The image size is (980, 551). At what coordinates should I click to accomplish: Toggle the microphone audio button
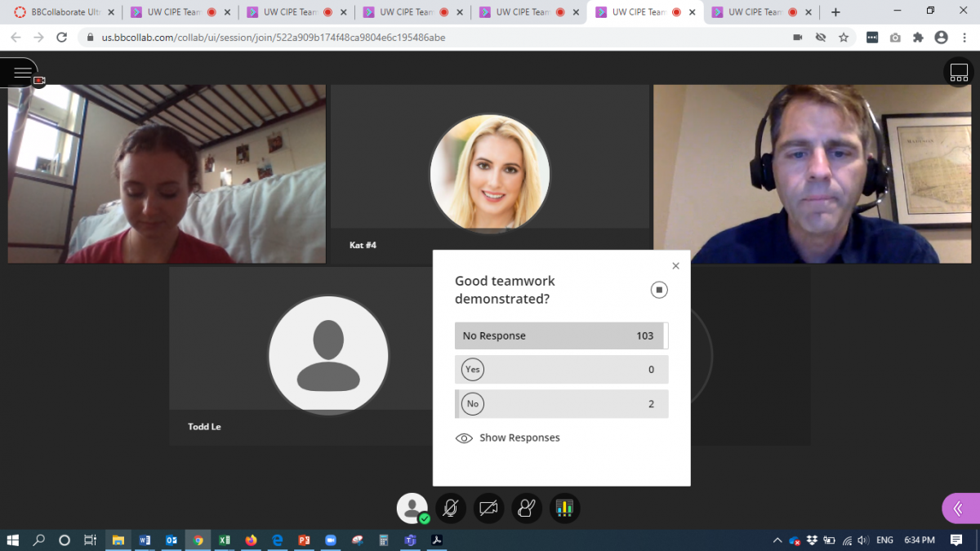point(450,508)
